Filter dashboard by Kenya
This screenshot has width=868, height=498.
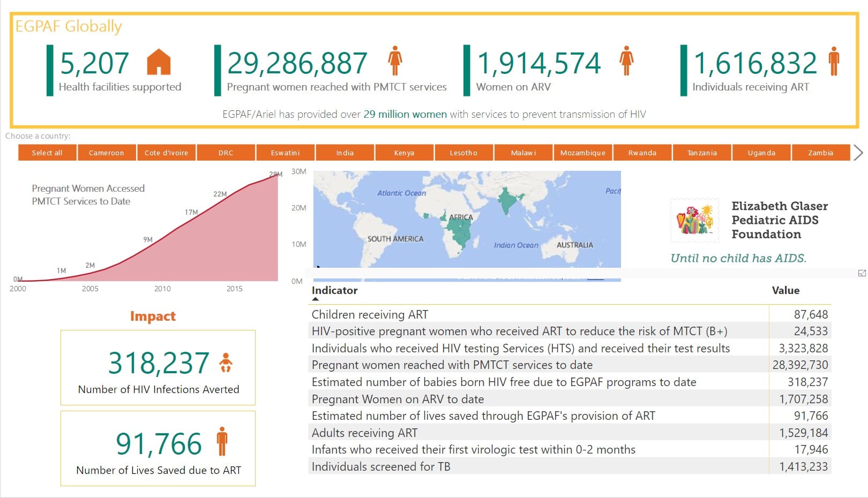tap(404, 153)
